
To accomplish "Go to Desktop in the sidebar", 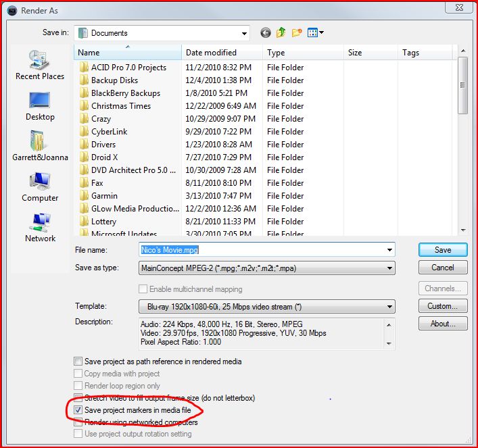I will [x=40, y=105].
